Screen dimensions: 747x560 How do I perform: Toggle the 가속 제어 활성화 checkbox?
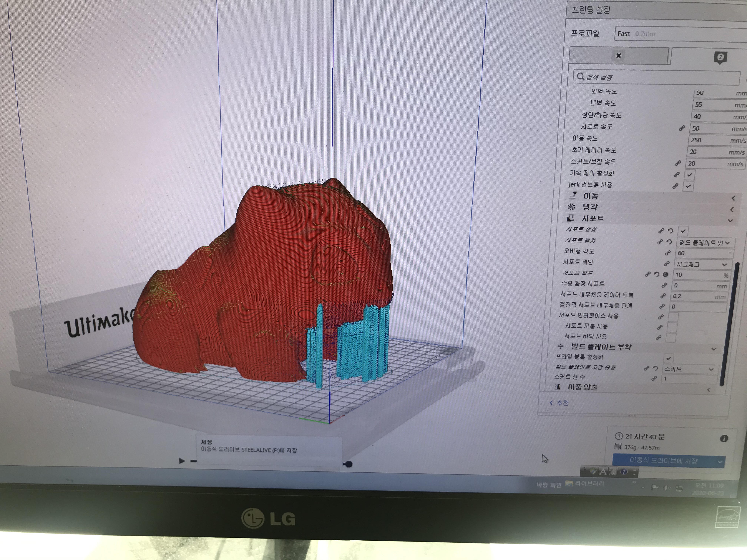689,175
